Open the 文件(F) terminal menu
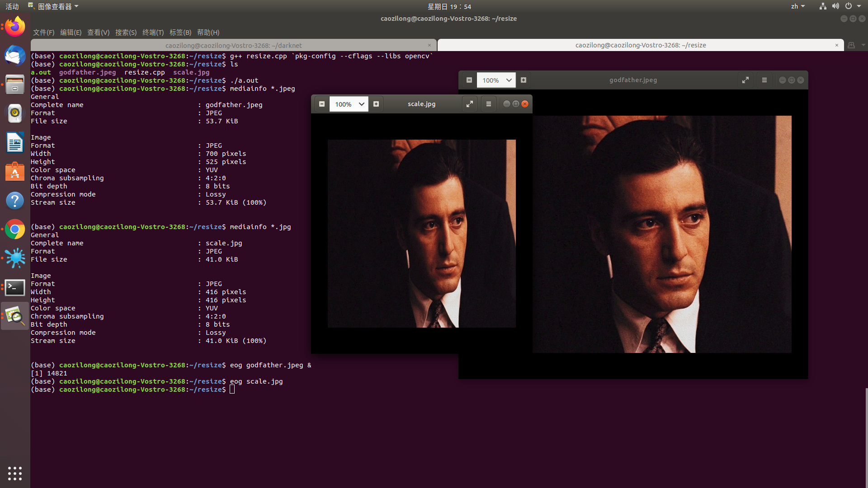The height and width of the screenshot is (488, 868). [43, 33]
